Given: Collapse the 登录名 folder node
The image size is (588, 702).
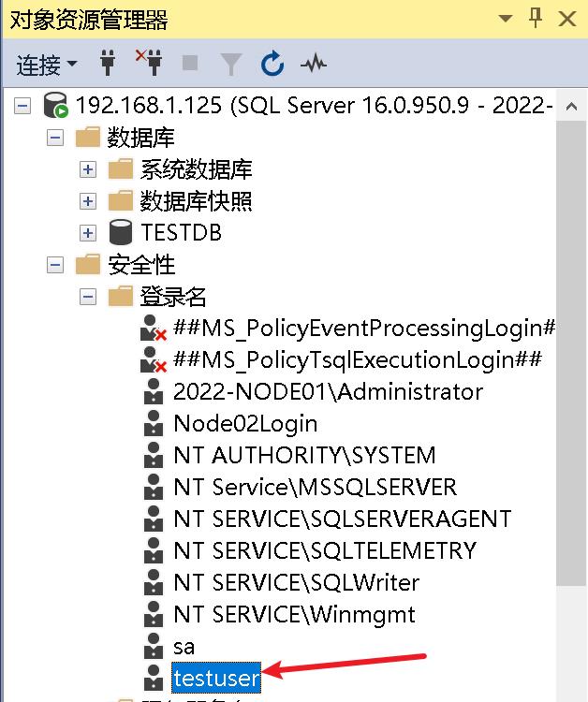Looking at the screenshot, I should coord(88,297).
